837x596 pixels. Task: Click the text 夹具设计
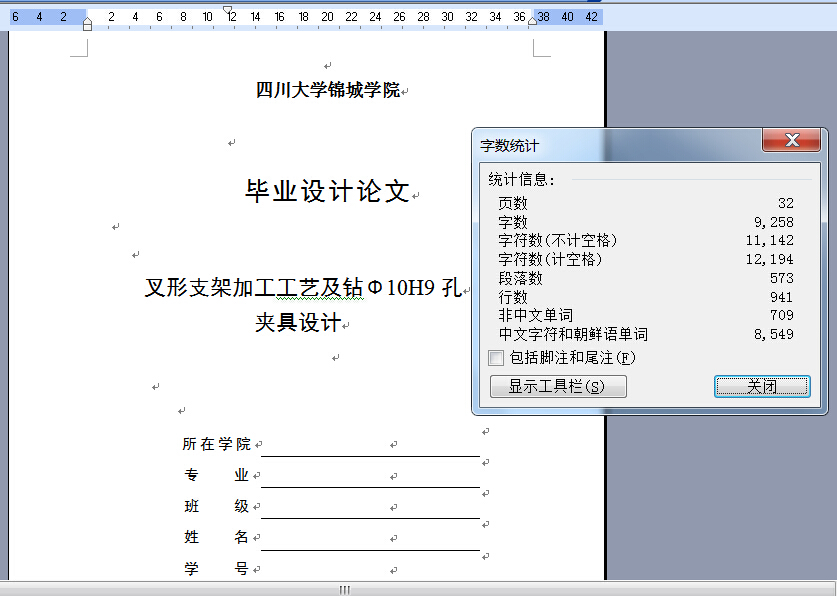(x=298, y=322)
